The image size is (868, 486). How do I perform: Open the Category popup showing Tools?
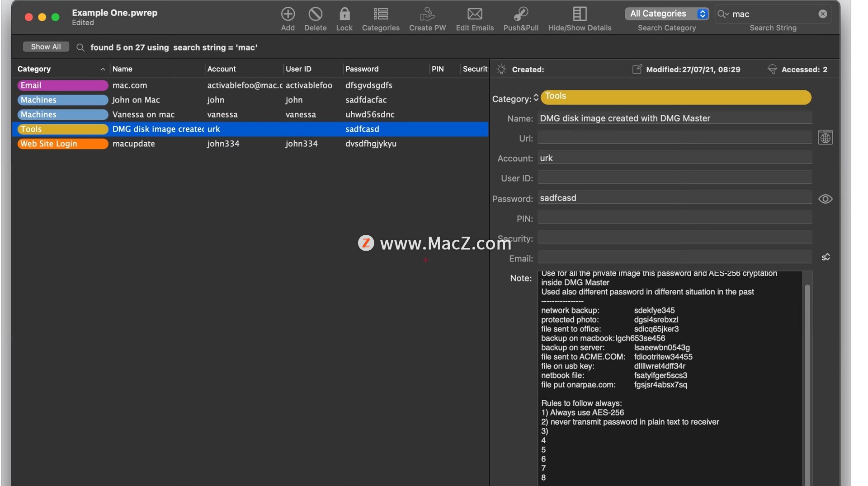tap(675, 97)
